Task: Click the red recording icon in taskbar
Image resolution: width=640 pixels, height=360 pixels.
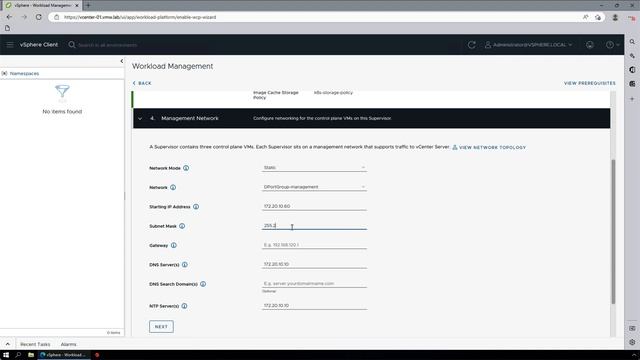Action: [x=97, y=355]
